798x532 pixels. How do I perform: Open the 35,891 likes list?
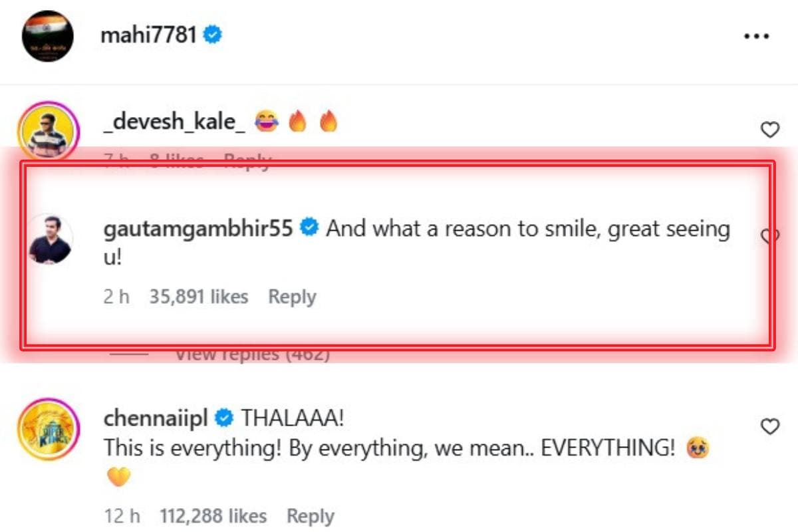click(x=198, y=297)
